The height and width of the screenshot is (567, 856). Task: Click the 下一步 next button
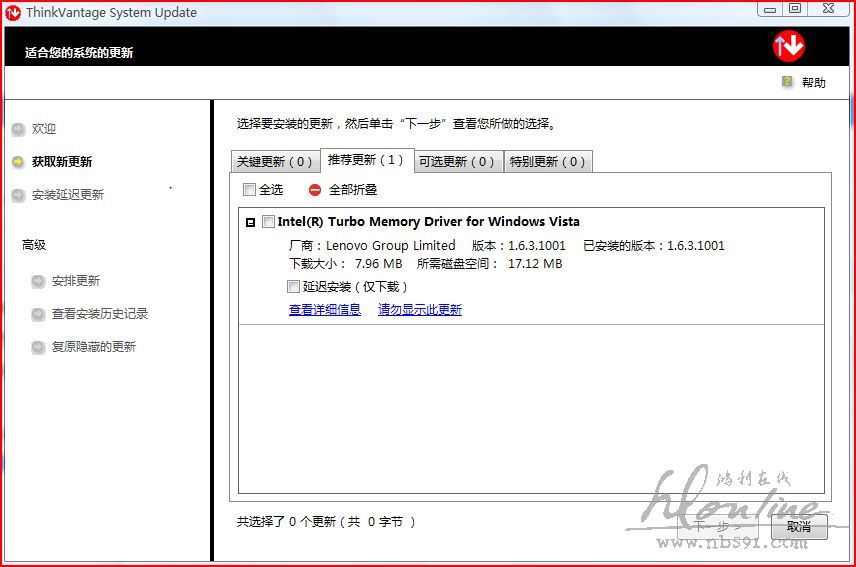[x=717, y=527]
